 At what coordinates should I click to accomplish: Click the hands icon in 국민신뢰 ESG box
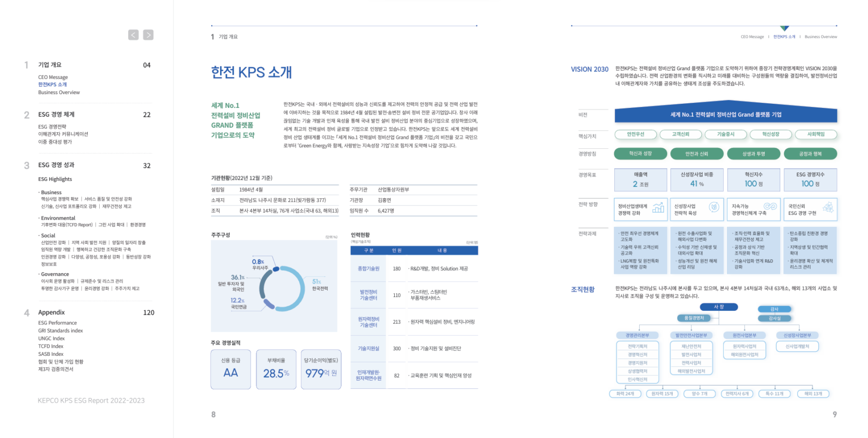(828, 207)
